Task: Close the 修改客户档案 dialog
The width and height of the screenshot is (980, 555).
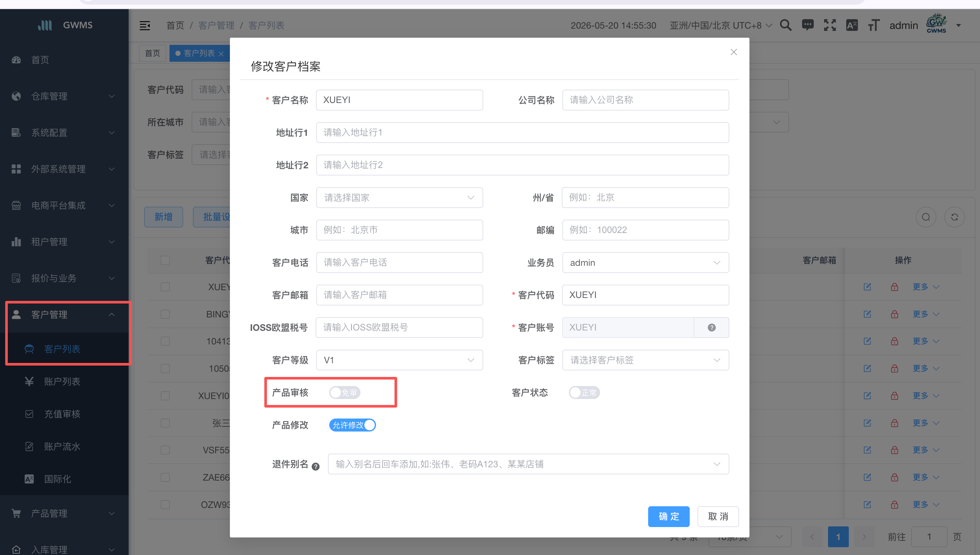Action: (734, 52)
